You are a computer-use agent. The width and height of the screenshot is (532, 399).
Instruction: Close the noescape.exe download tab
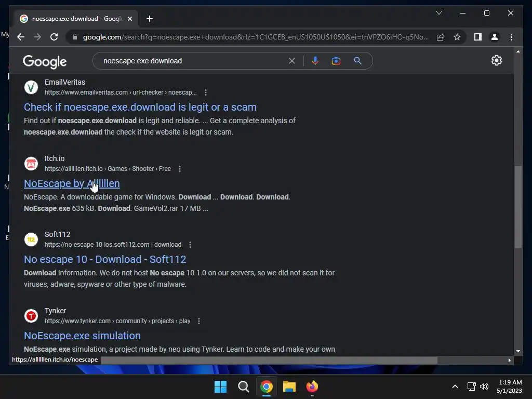coord(129,19)
